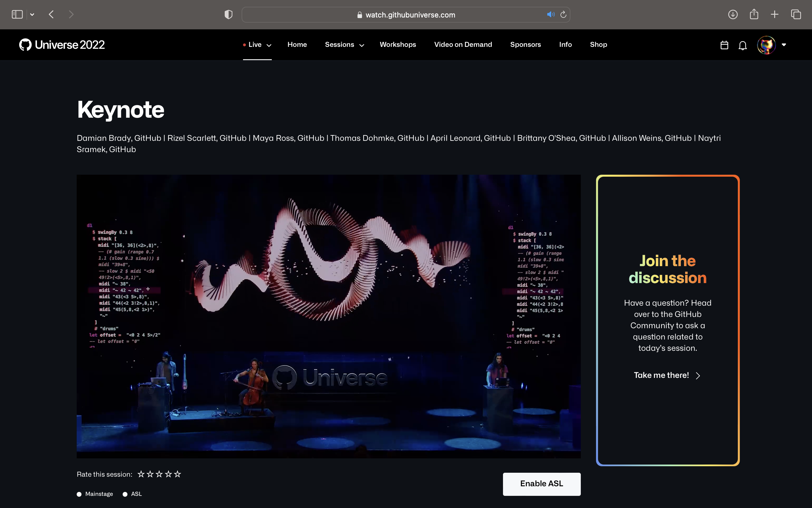This screenshot has width=812, height=508.
Task: Click the GitHub Universe 2022 logo
Action: (62, 45)
